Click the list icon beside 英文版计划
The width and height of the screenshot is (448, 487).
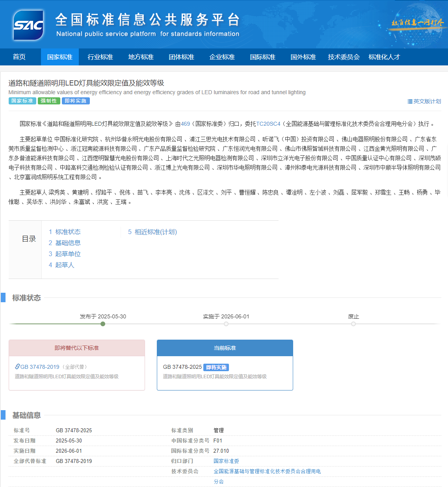point(410,102)
